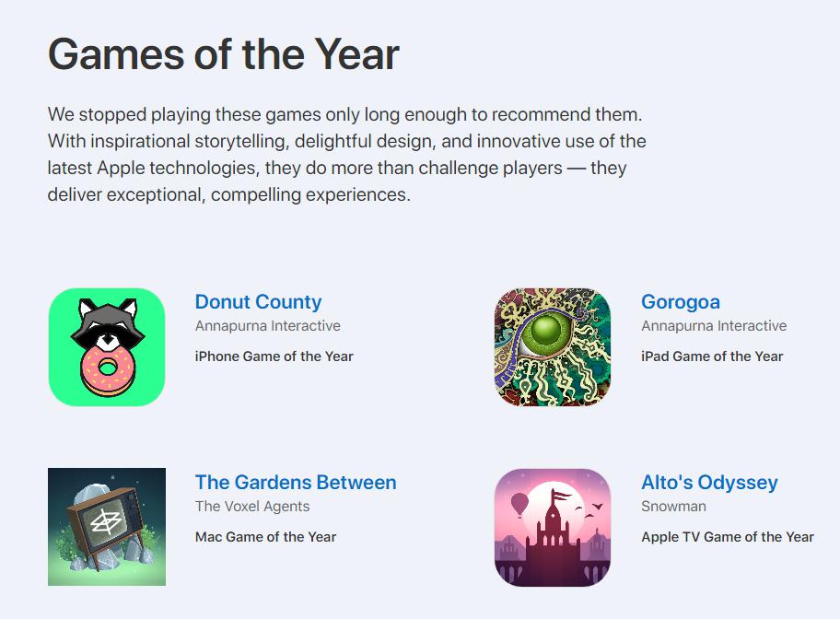
Task: Open the Alto's Odyssey title link
Action: pyautogui.click(x=709, y=483)
